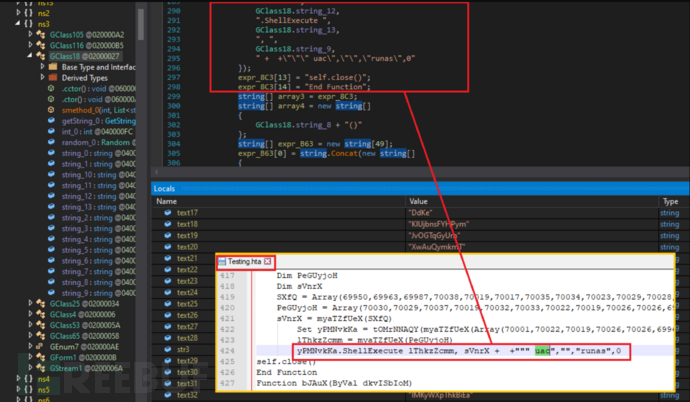This screenshot has height=402, width=690.
Task: Click the code editor horizontal scrollbar left arrow
Action: point(156,172)
